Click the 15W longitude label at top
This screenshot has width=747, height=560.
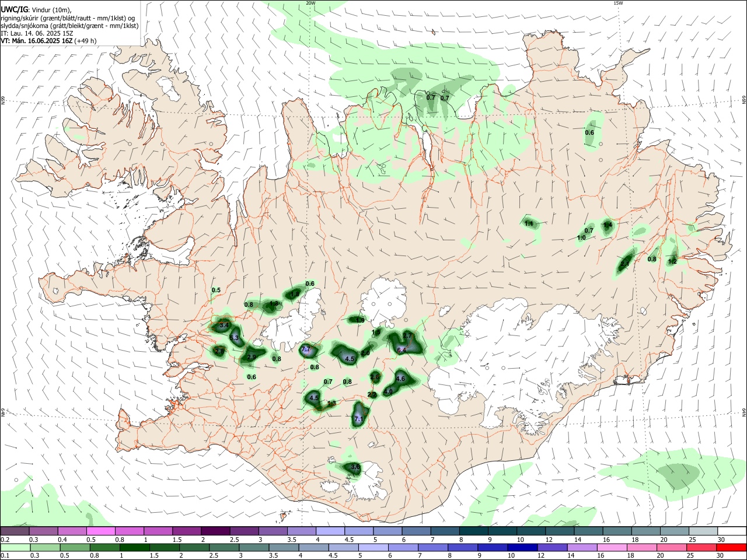point(618,3)
